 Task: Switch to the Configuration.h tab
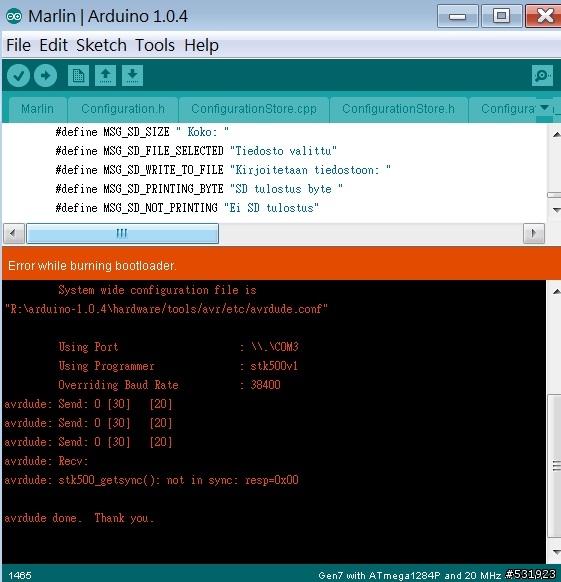pos(123,109)
